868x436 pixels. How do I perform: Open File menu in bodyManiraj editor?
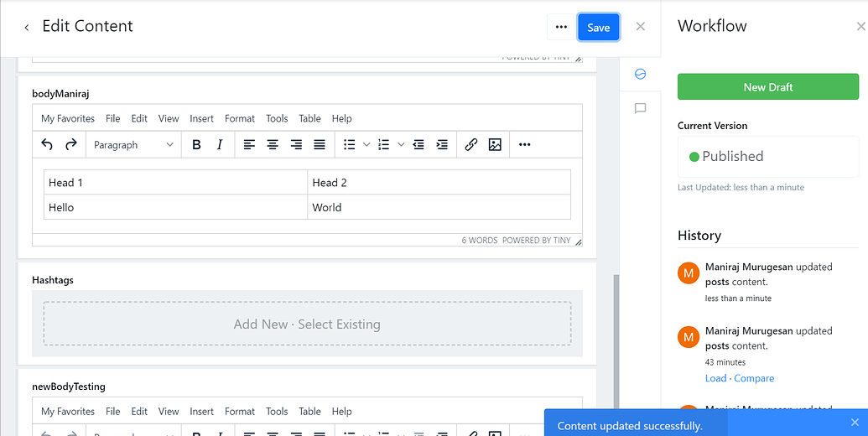click(x=112, y=118)
